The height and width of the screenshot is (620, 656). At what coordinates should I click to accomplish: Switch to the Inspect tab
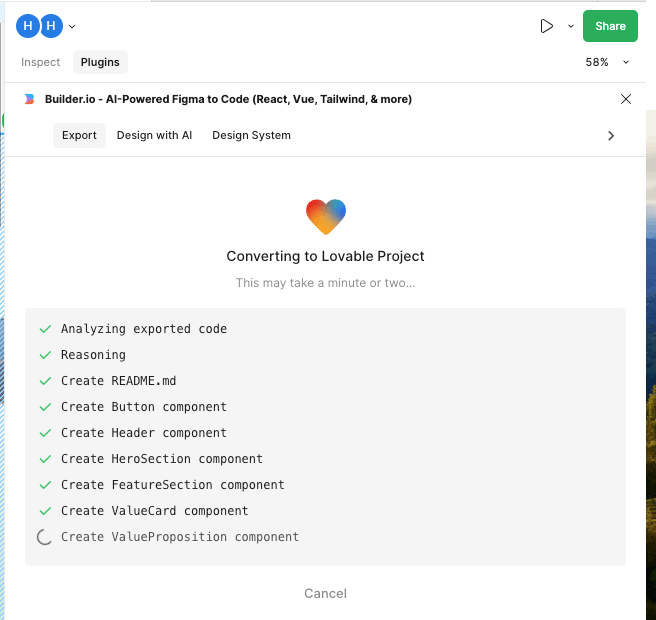pos(41,62)
